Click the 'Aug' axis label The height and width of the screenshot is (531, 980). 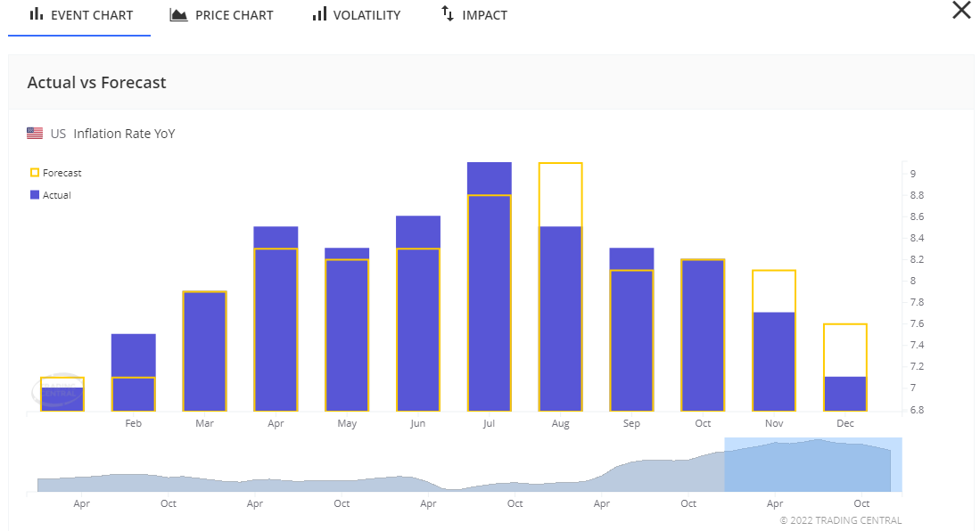[561, 423]
